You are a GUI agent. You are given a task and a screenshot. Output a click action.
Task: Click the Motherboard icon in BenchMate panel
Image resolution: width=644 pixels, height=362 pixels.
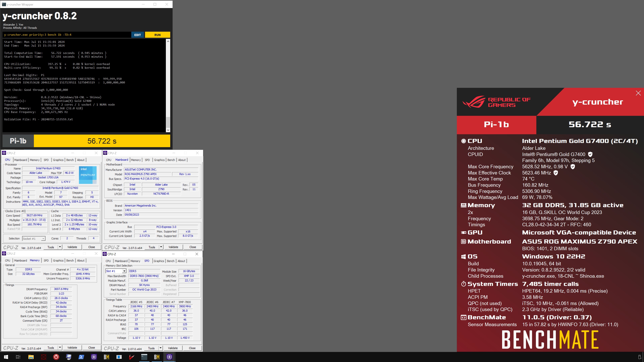click(x=464, y=242)
